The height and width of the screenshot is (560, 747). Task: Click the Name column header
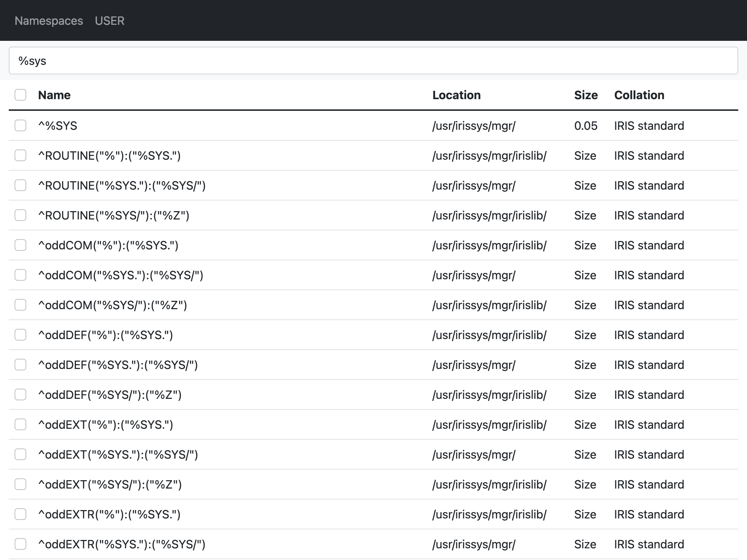tap(54, 95)
